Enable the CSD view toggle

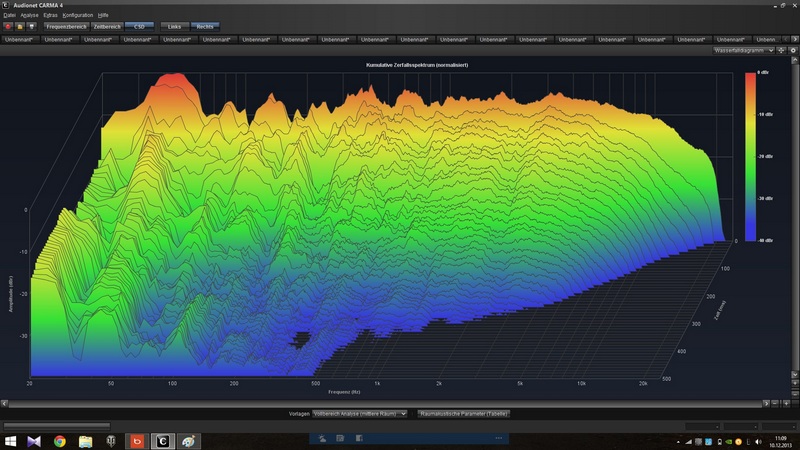(x=138, y=26)
